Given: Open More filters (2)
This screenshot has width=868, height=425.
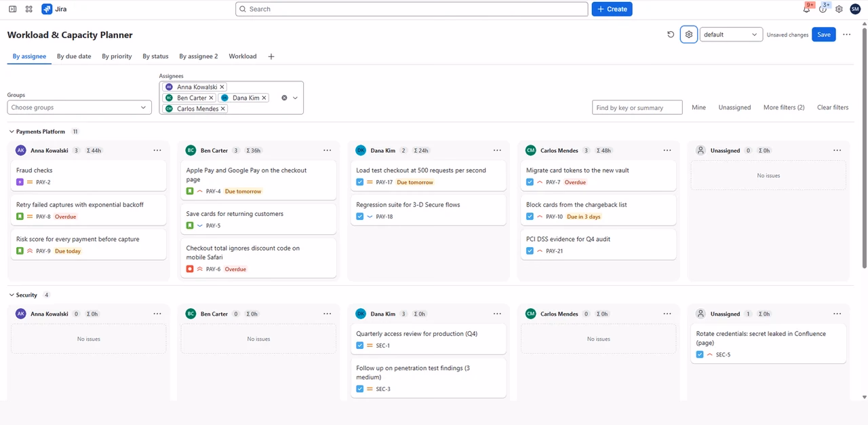Looking at the screenshot, I should 784,107.
